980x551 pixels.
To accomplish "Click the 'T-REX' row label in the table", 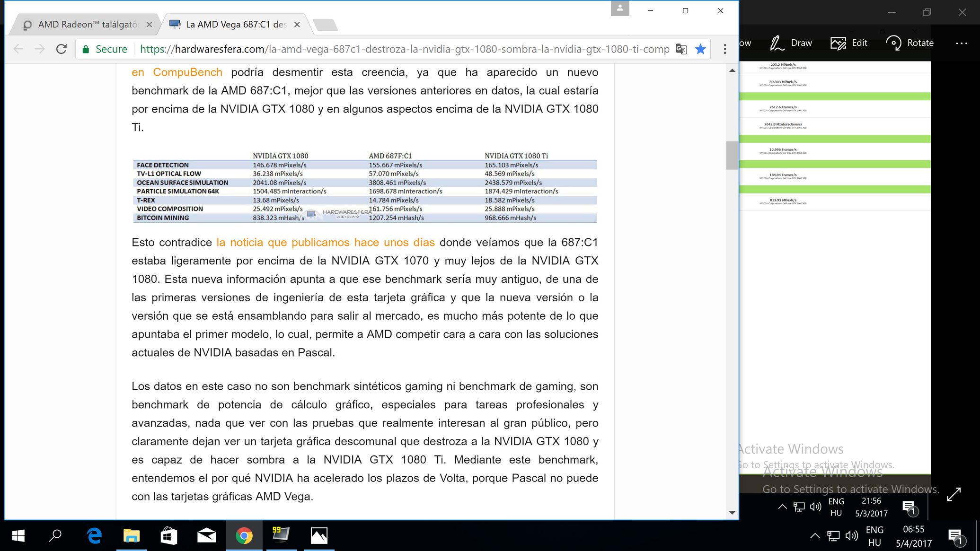I will click(146, 200).
